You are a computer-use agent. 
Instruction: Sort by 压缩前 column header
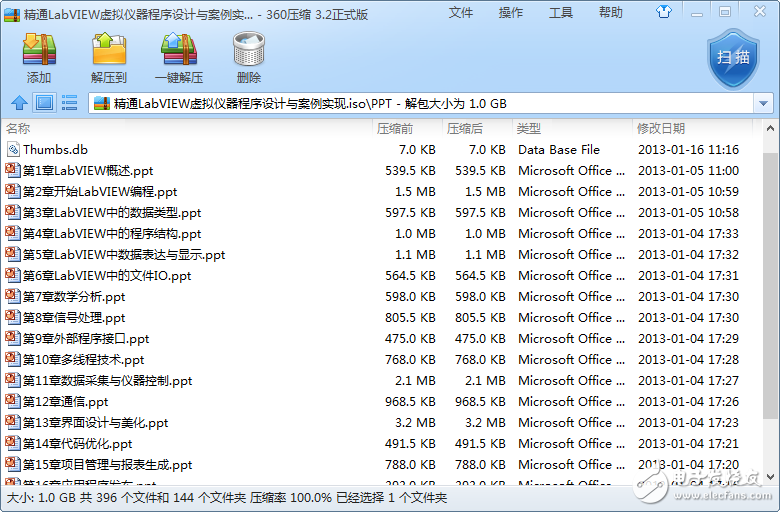click(x=407, y=128)
